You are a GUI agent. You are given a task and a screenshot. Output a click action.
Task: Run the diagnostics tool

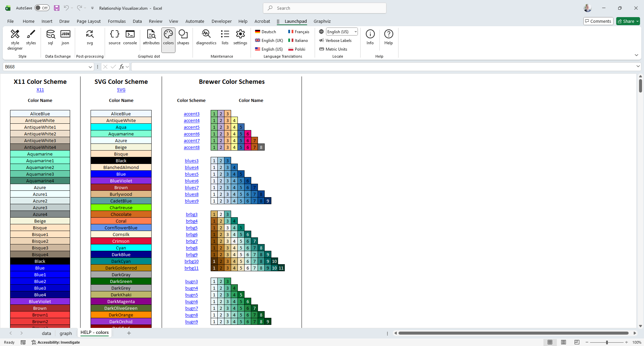[x=206, y=37]
